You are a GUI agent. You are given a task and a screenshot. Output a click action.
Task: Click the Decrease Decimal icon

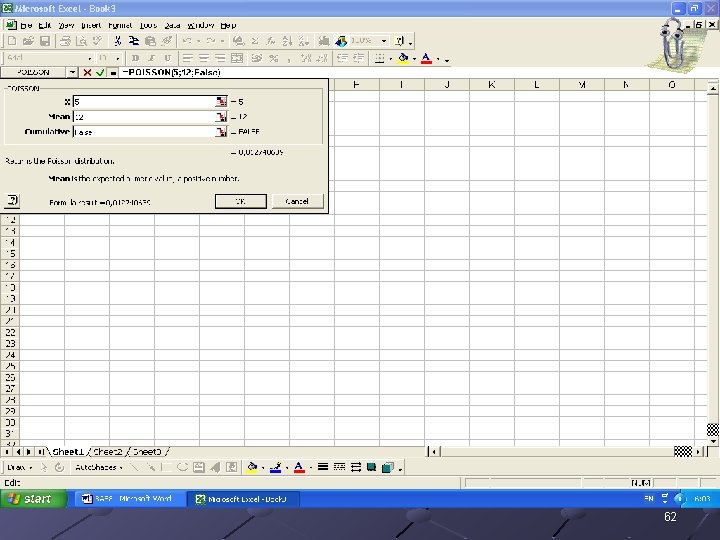tap(322, 58)
